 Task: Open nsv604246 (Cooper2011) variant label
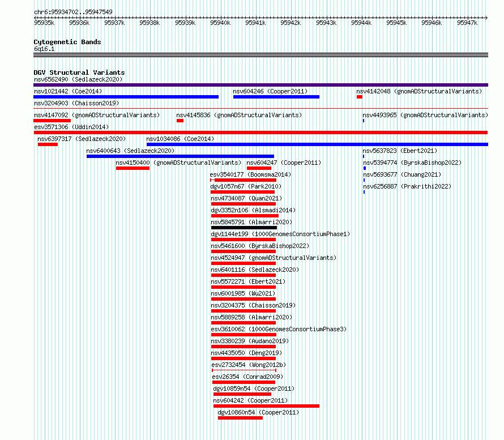point(270,91)
